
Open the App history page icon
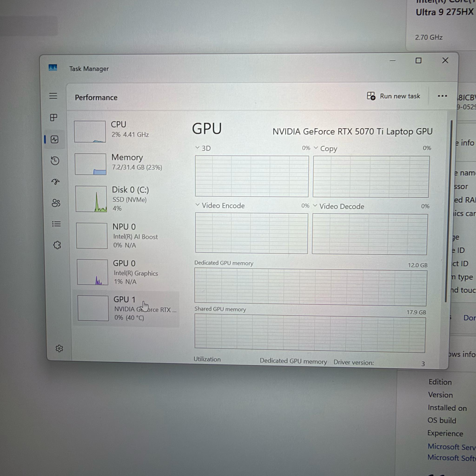[x=55, y=161]
